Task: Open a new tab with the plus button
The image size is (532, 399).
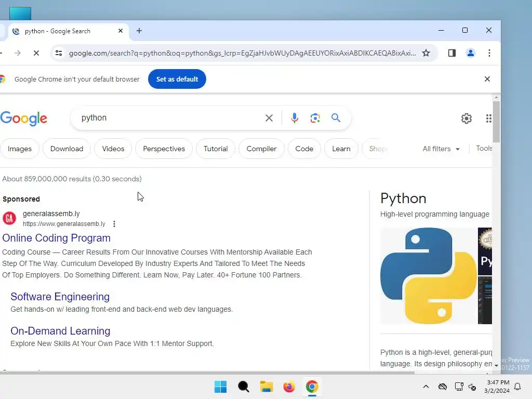Action: (x=139, y=31)
